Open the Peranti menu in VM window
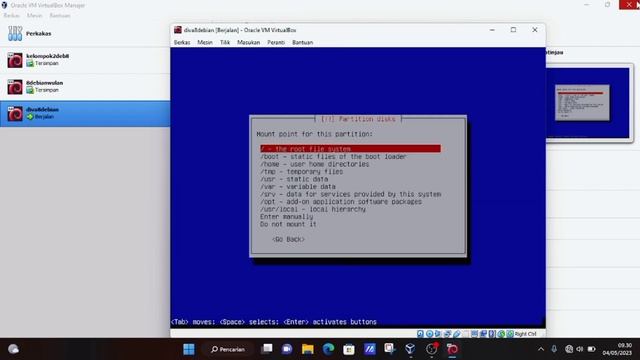640x360 pixels. point(276,42)
